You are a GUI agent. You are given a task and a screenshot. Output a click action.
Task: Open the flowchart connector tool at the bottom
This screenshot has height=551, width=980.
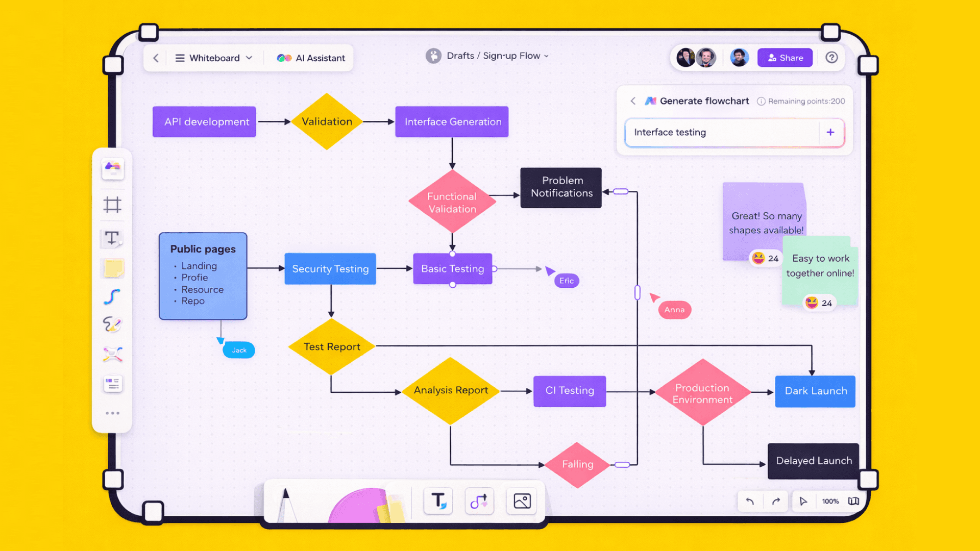click(479, 501)
